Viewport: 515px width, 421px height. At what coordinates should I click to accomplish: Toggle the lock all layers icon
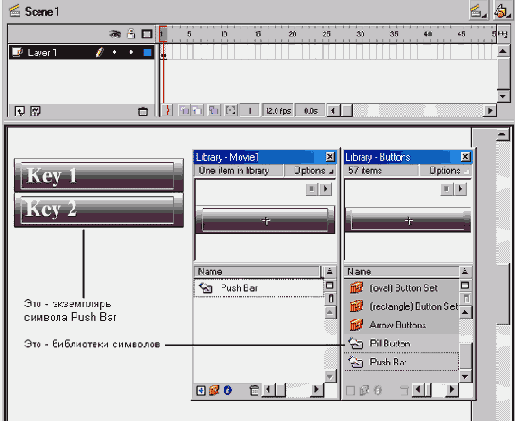click(131, 34)
